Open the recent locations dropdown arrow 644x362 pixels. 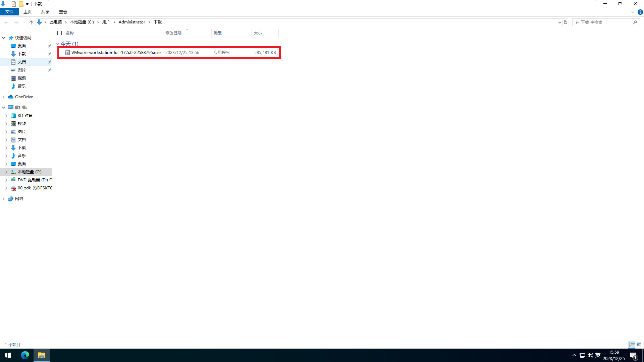tap(24, 22)
